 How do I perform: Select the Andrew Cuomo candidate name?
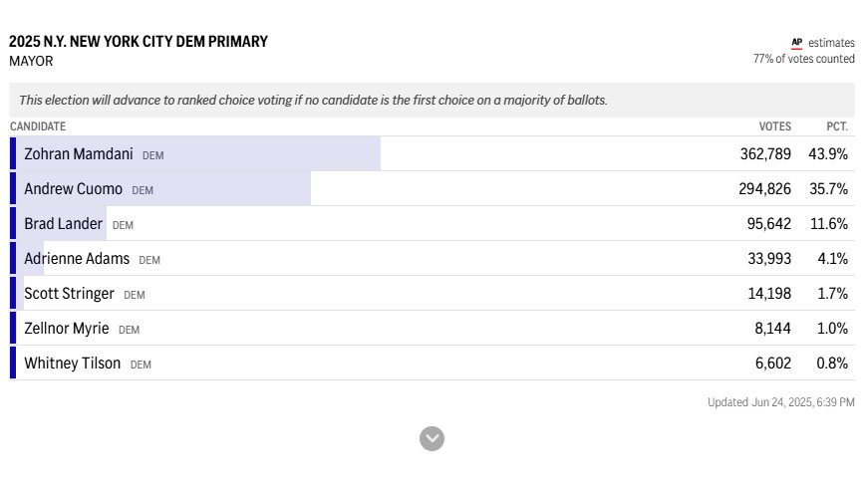[x=73, y=189]
